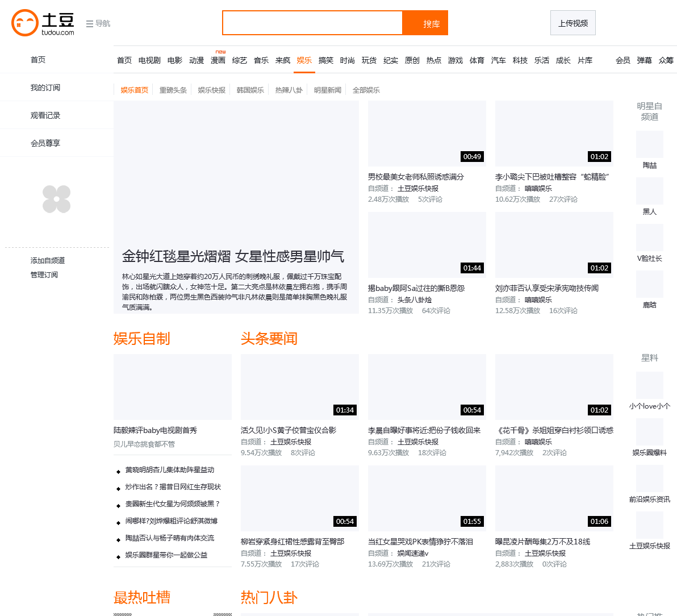Open thumbnail for 揭baby跟阿Sa过往的撕B恩怨

(427, 245)
